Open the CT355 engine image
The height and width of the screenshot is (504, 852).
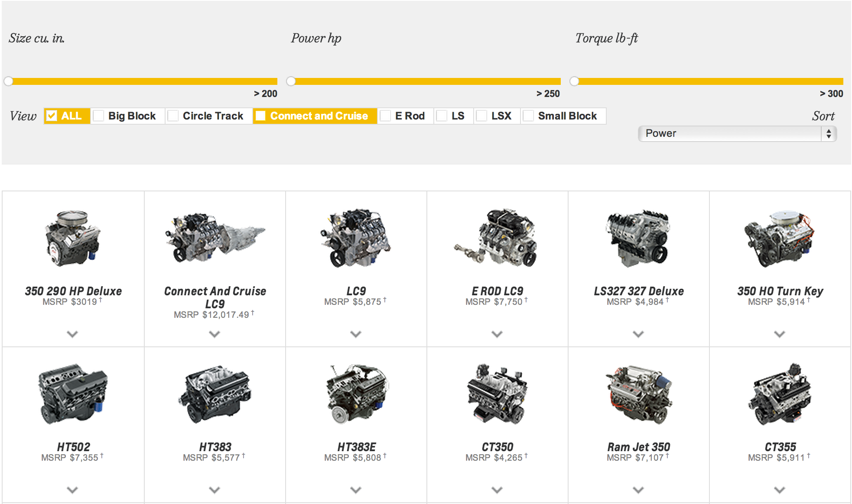pos(780,394)
